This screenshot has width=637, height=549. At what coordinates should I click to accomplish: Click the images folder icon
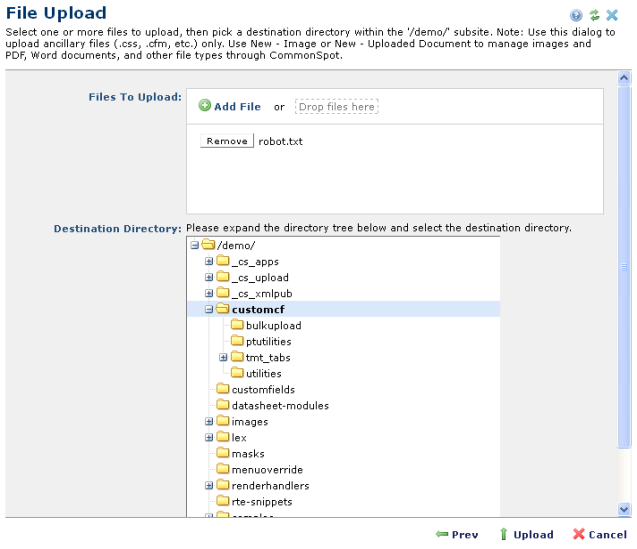point(223,422)
